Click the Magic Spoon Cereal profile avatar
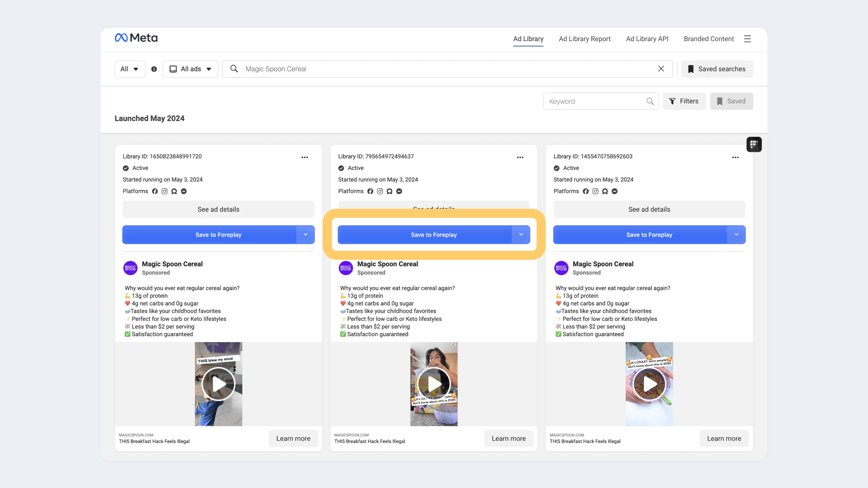Image resolution: width=868 pixels, height=488 pixels. coord(130,268)
